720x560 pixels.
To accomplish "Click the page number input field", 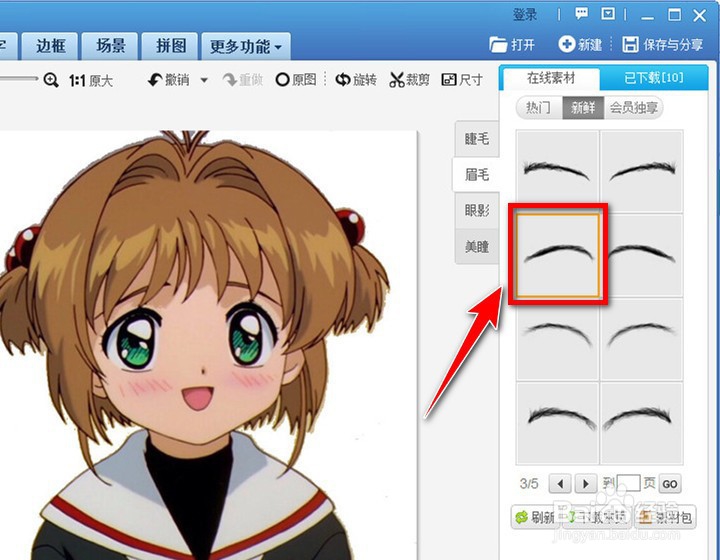I will 629,483.
